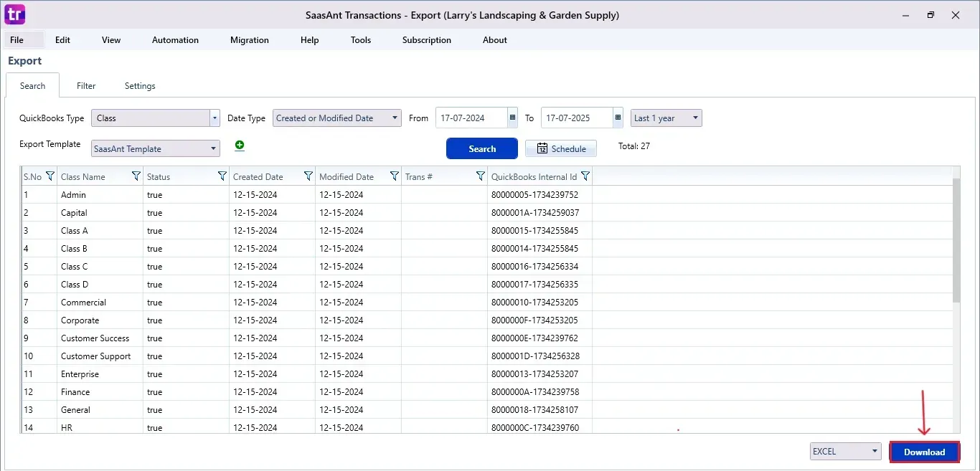Open the Migration menu
Screen dimensions: 980x471
(250, 40)
